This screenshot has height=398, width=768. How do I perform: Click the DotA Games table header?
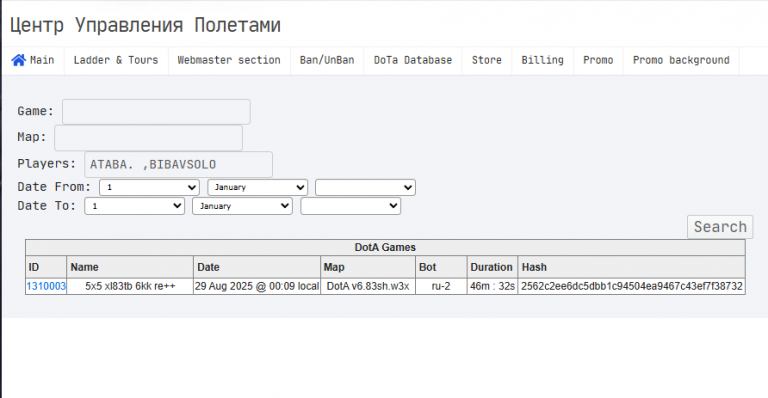385,248
